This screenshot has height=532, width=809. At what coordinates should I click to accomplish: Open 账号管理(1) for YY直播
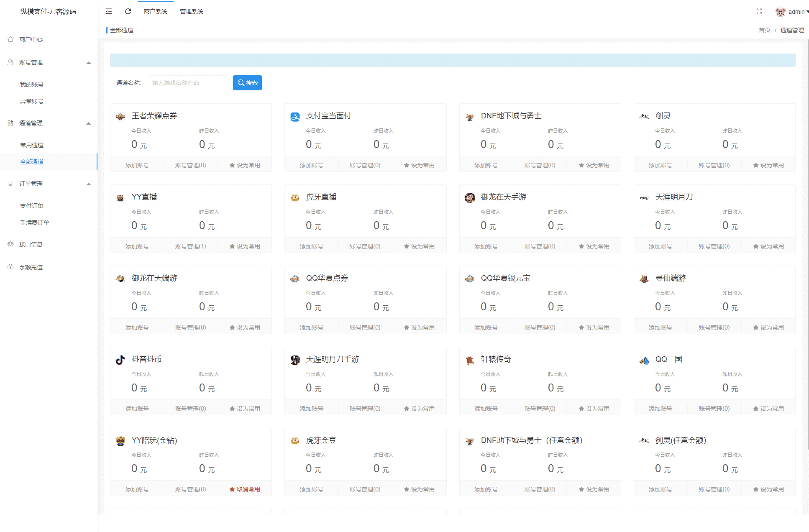point(190,246)
